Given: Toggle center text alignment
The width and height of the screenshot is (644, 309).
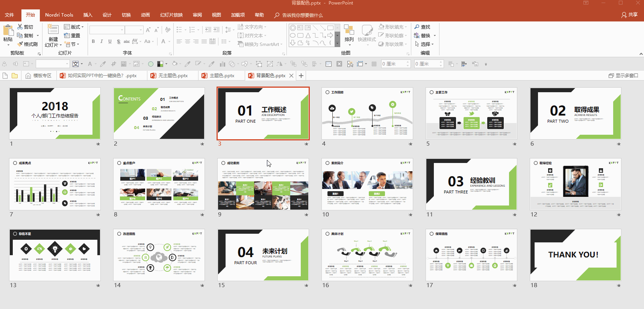Looking at the screenshot, I should click(188, 41).
